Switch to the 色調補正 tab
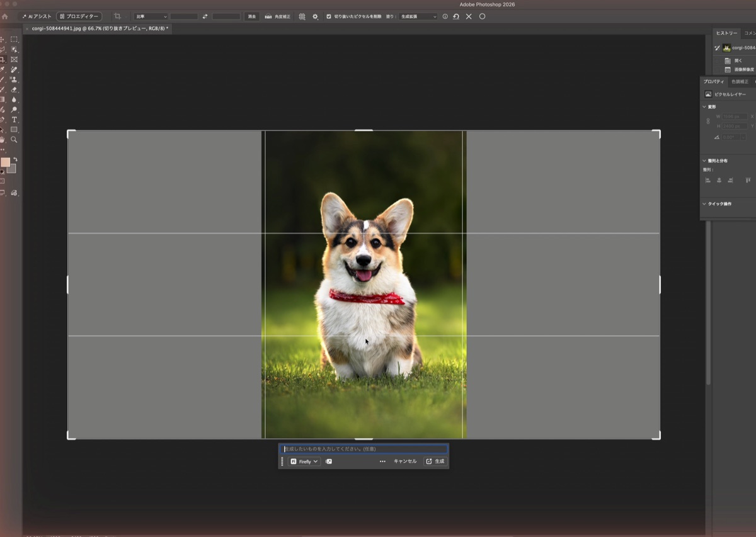The image size is (756, 537). click(x=740, y=82)
